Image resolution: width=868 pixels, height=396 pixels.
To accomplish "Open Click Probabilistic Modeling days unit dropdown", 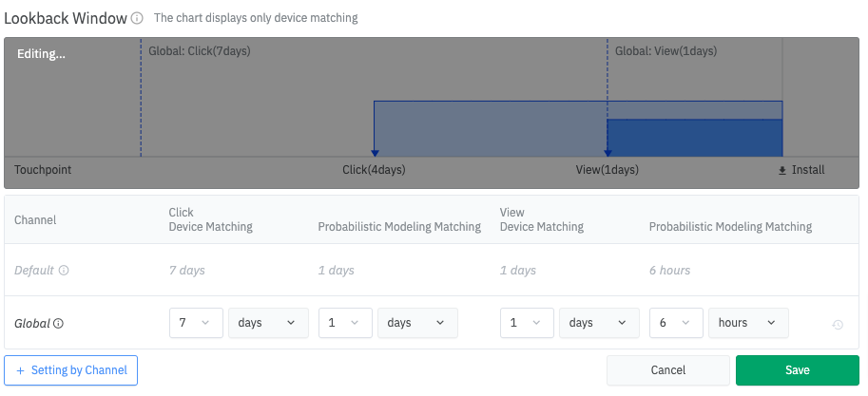I will point(416,323).
